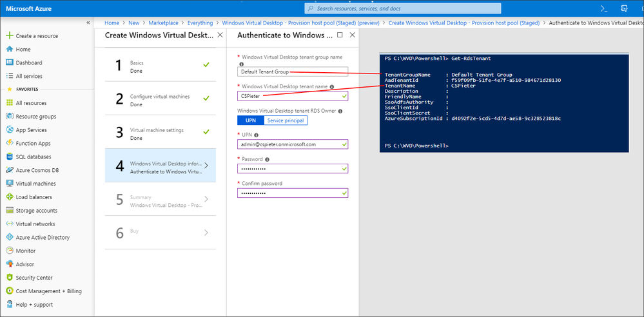Viewport: 644px width, 317px height.
Task: Open the Virtual networks icon
Action: (10, 224)
